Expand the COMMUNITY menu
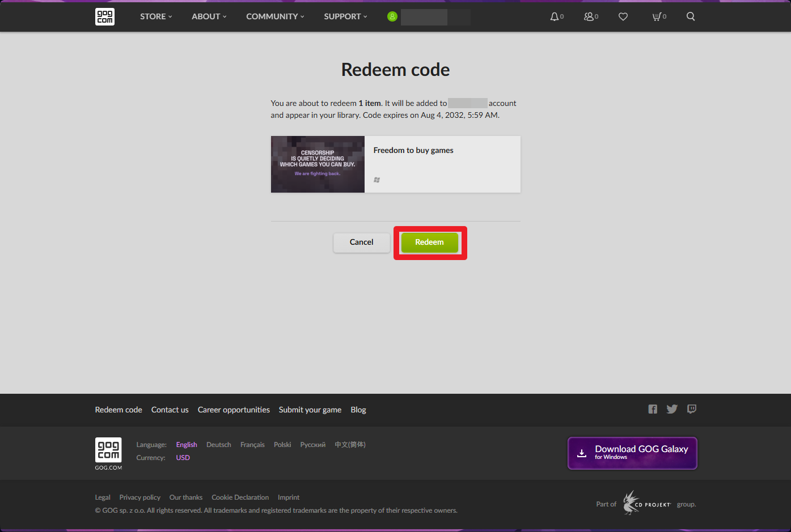This screenshot has height=532, width=791. pos(275,16)
